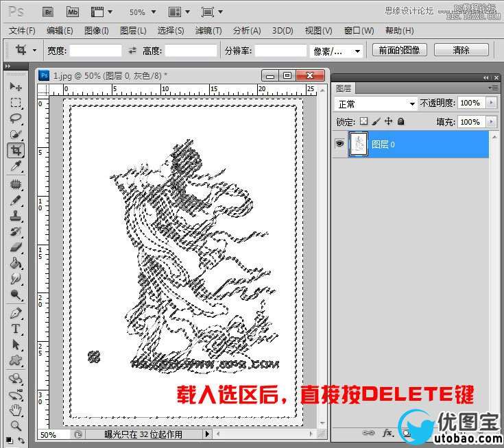Select the Crop tool in toolbox
Image resolution: width=504 pixels, height=448 pixels.
(15, 150)
